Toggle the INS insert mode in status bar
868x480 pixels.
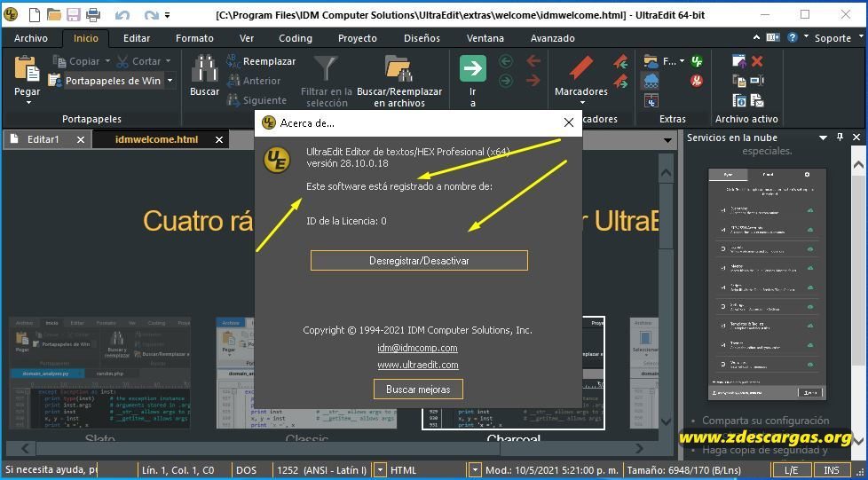click(832, 470)
